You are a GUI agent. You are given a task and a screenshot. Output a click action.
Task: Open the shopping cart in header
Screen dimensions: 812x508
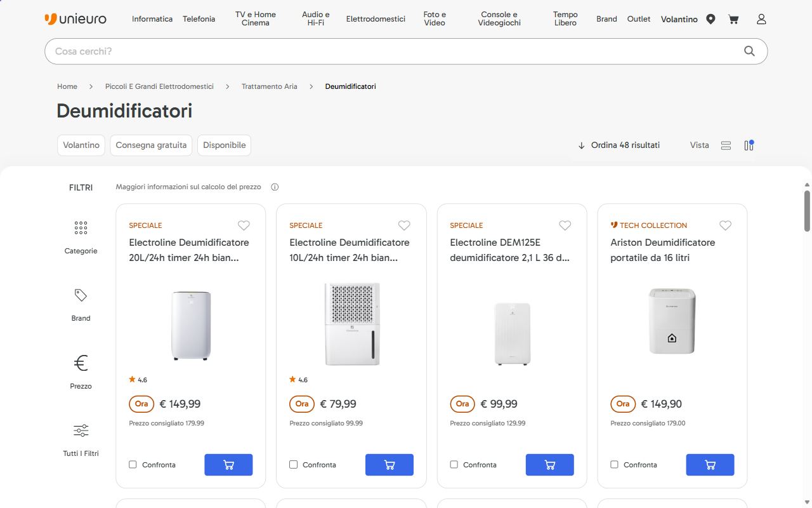(733, 19)
